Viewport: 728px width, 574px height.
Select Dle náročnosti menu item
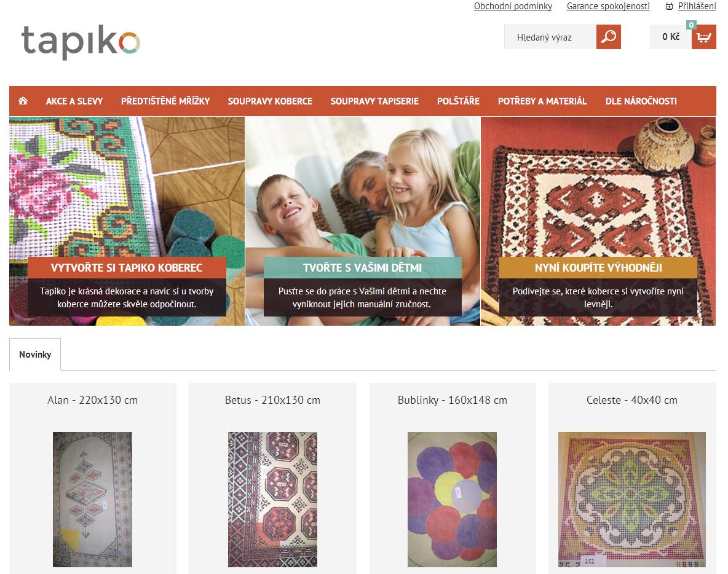pyautogui.click(x=641, y=101)
